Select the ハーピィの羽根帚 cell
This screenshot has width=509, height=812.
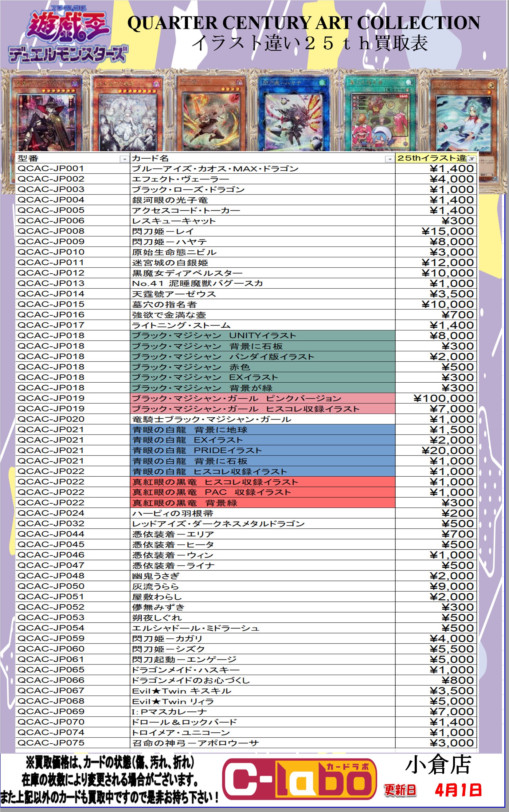[263, 513]
